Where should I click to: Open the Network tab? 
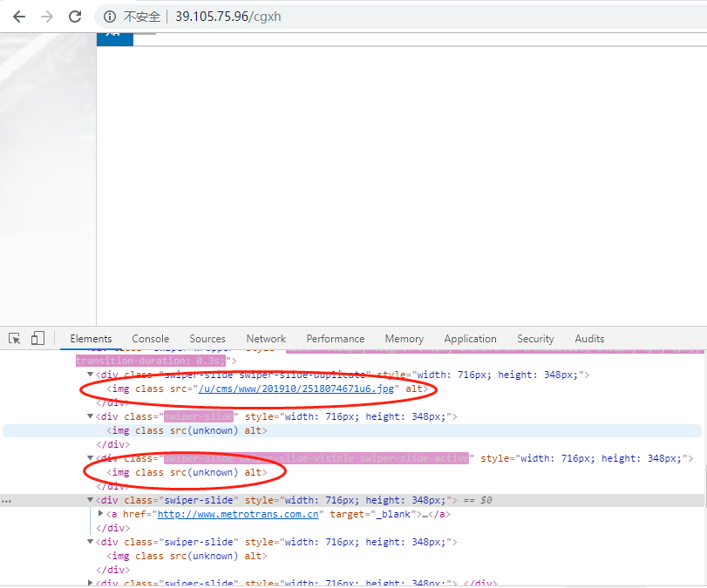pyautogui.click(x=266, y=339)
